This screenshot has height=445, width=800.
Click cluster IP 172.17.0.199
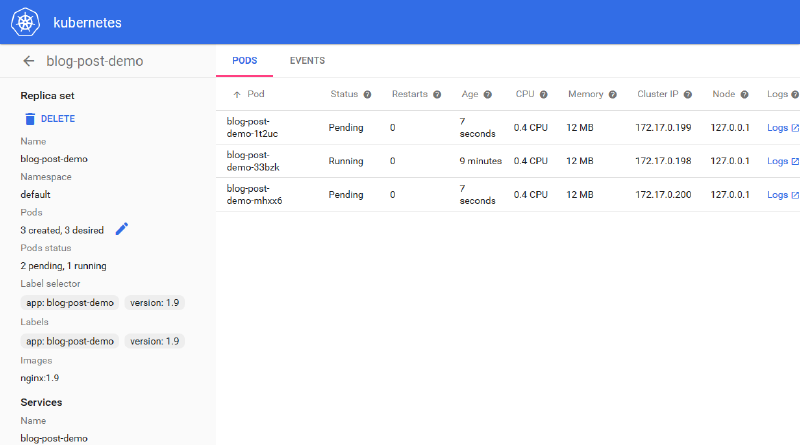click(663, 128)
